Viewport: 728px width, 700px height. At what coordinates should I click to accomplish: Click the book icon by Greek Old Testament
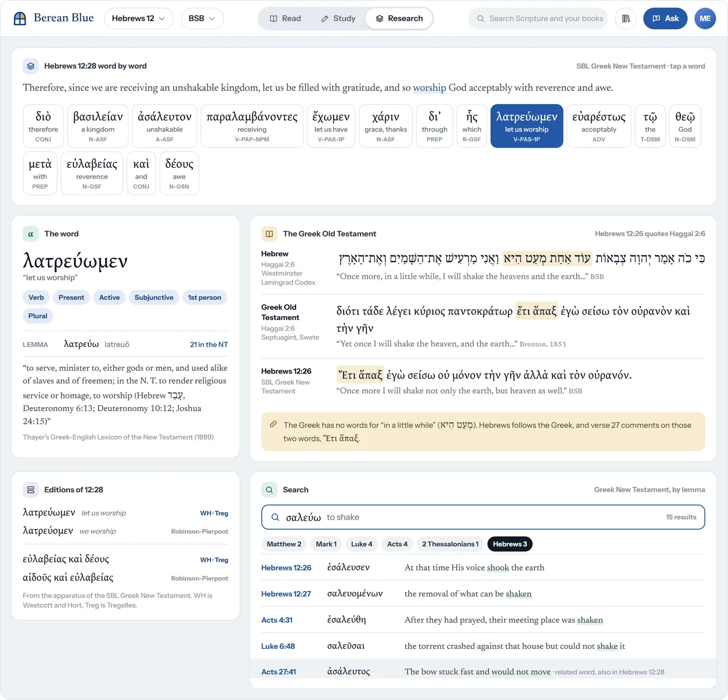(x=269, y=234)
